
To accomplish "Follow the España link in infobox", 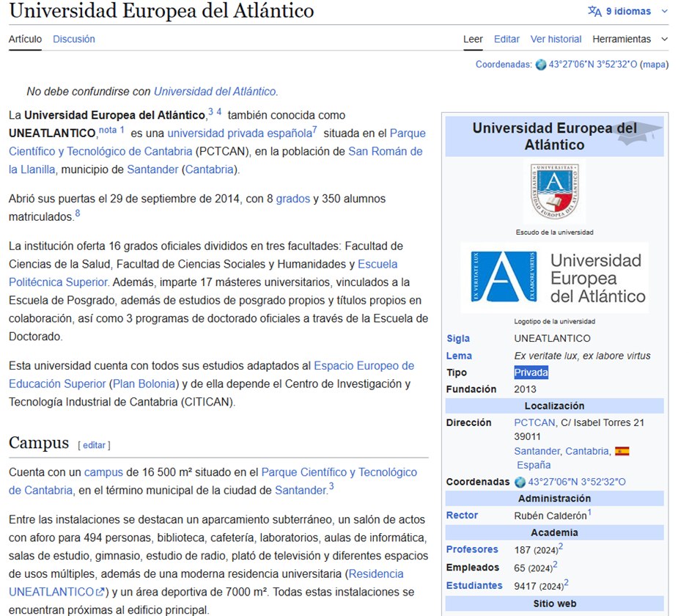I will coord(534,465).
